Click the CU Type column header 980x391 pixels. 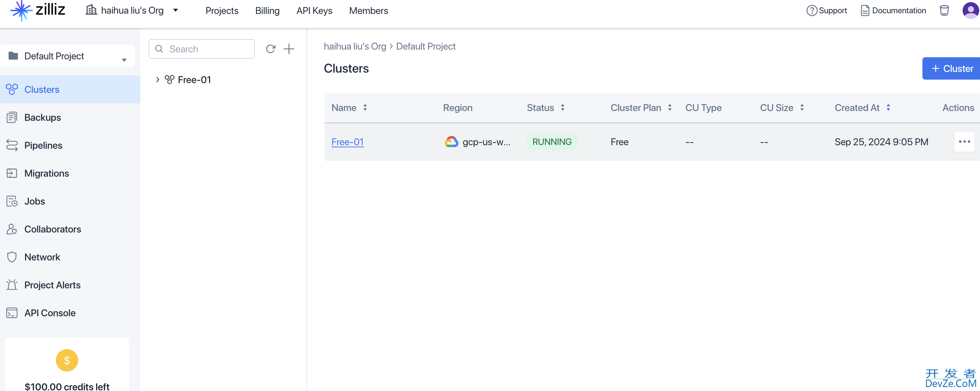coord(703,108)
